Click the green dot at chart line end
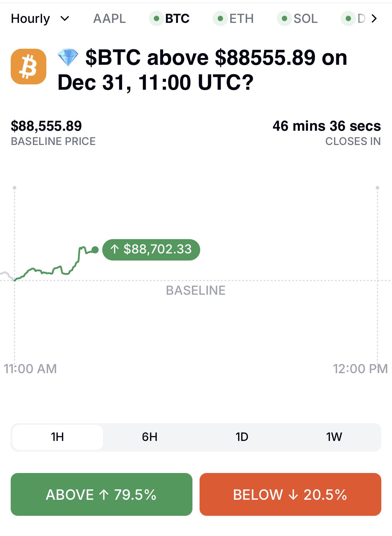The width and height of the screenshot is (392, 536). [95, 250]
